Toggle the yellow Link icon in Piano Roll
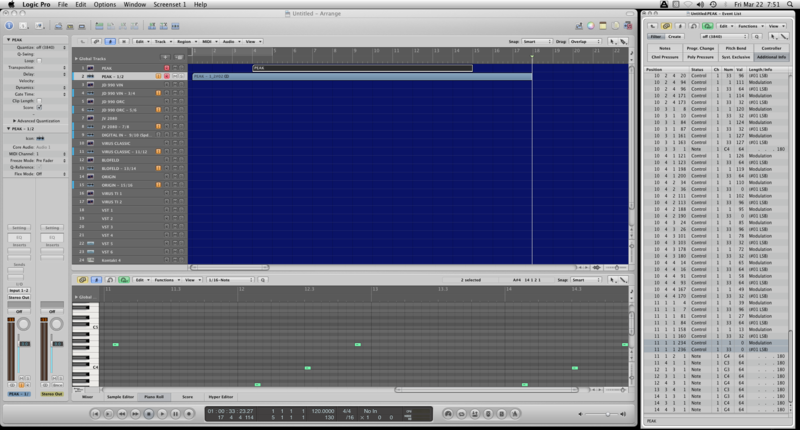 tap(82, 280)
